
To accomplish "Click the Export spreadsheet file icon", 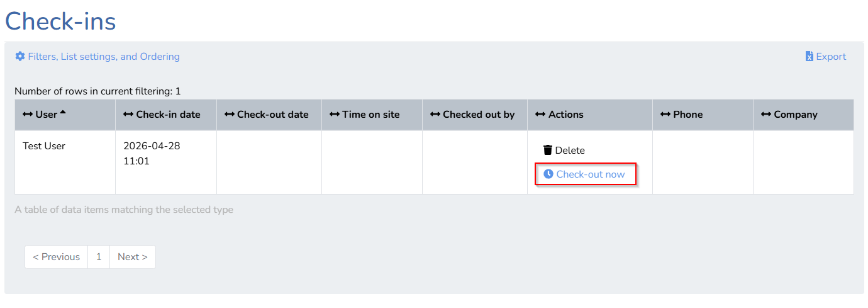I will 810,57.
